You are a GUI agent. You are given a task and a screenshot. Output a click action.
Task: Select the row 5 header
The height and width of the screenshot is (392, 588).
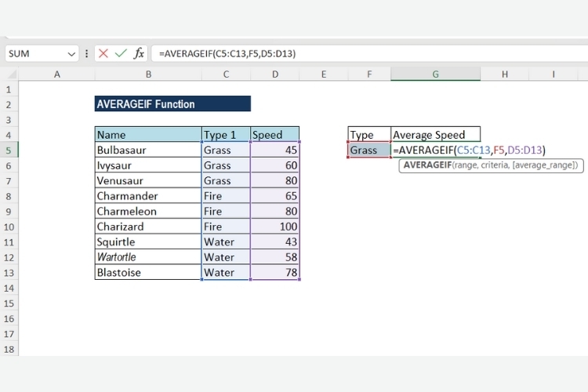click(x=9, y=150)
